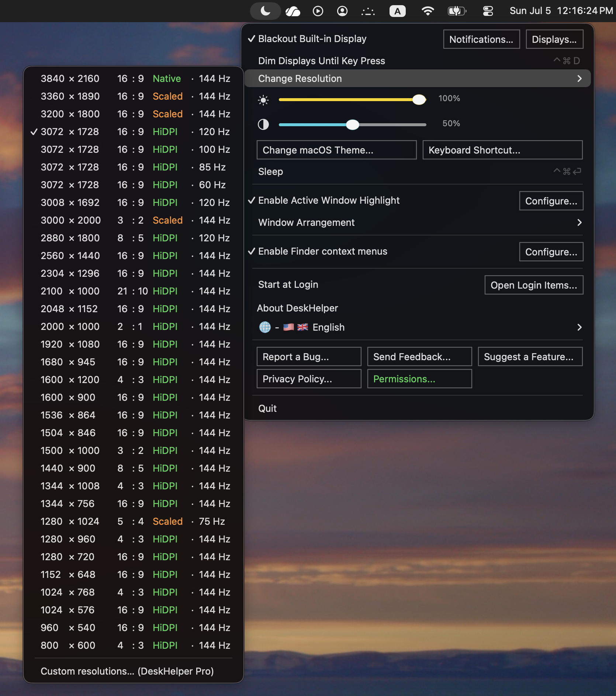
Task: Toggle Enable Finder context menus
Action: [318, 251]
